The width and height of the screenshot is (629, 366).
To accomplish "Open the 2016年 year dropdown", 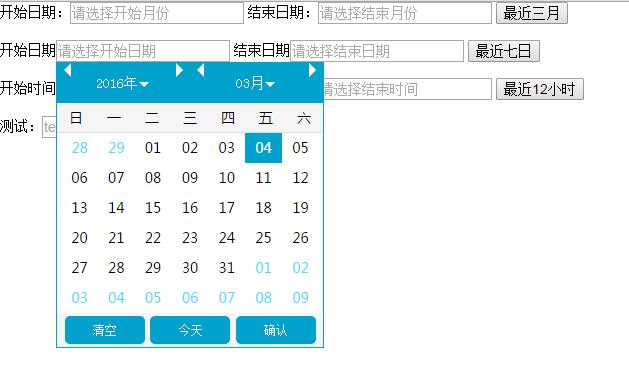I will pyautogui.click(x=122, y=83).
